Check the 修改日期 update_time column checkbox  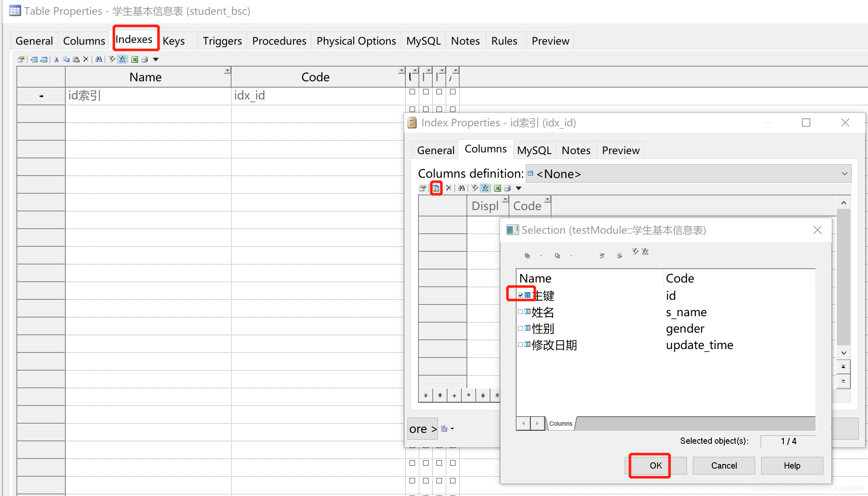click(x=521, y=344)
